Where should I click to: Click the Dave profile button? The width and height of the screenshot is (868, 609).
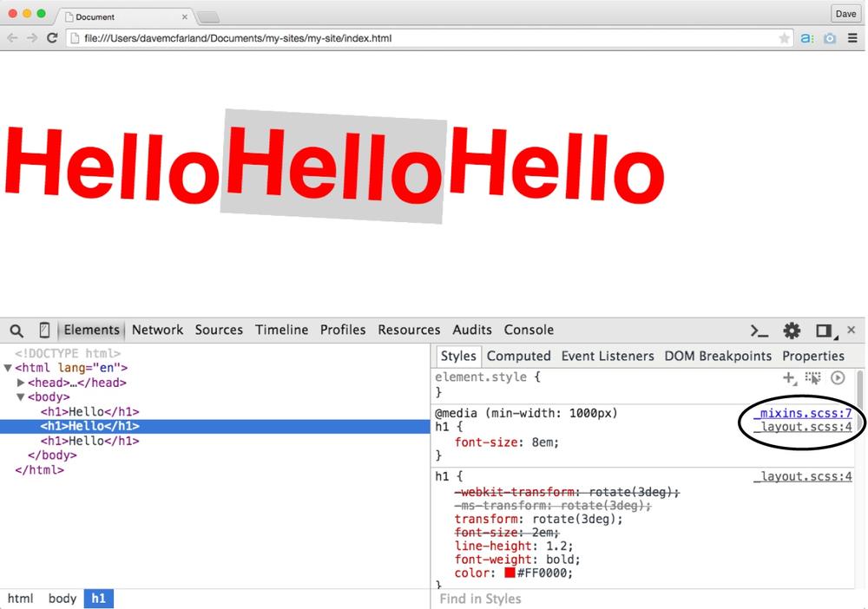click(845, 13)
